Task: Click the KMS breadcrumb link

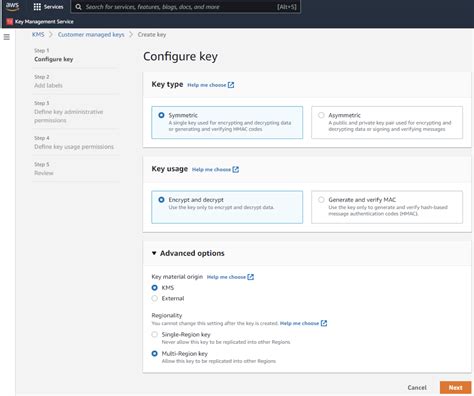Action: pos(38,35)
